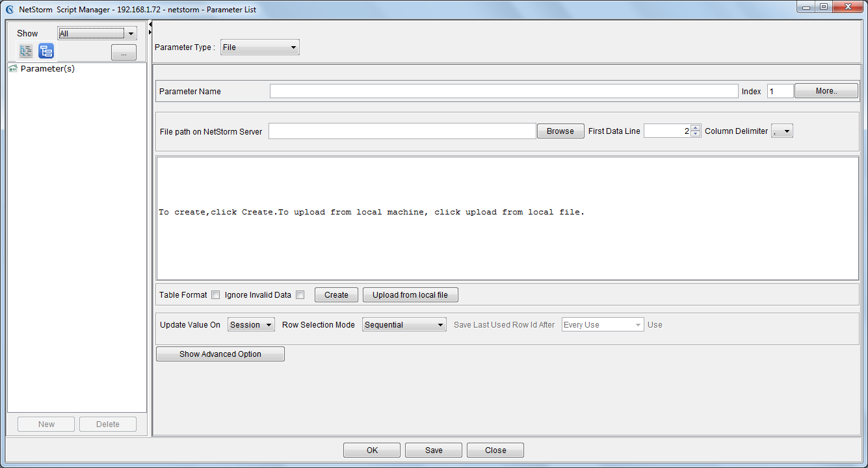Image resolution: width=868 pixels, height=468 pixels.
Task: Expand the Column Delimiter dropdown
Action: [782, 131]
